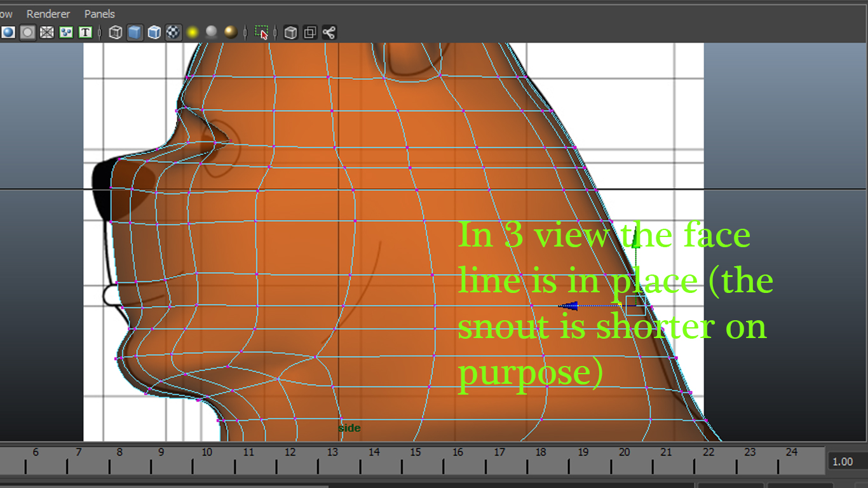Click the green 'side' view label

click(349, 428)
